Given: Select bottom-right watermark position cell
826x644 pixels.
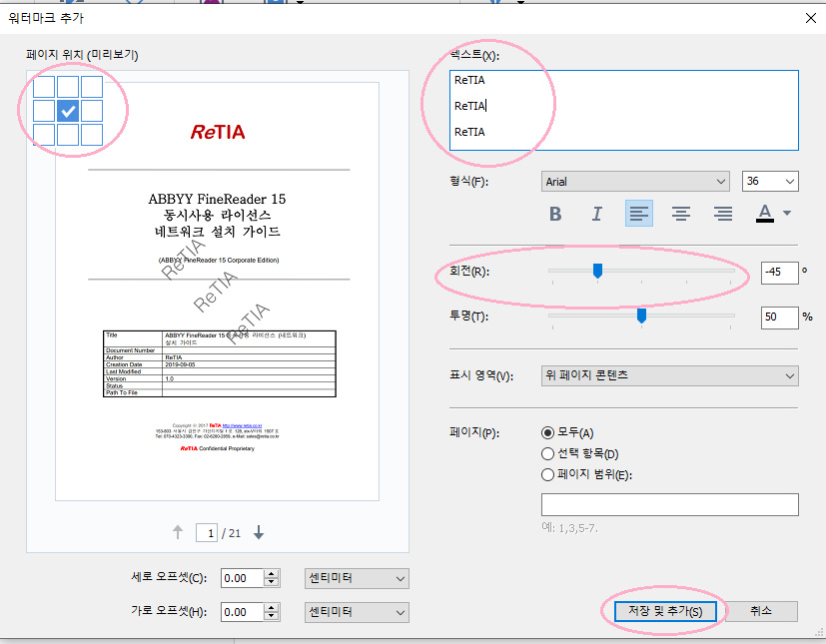Looking at the screenshot, I should coord(92,135).
